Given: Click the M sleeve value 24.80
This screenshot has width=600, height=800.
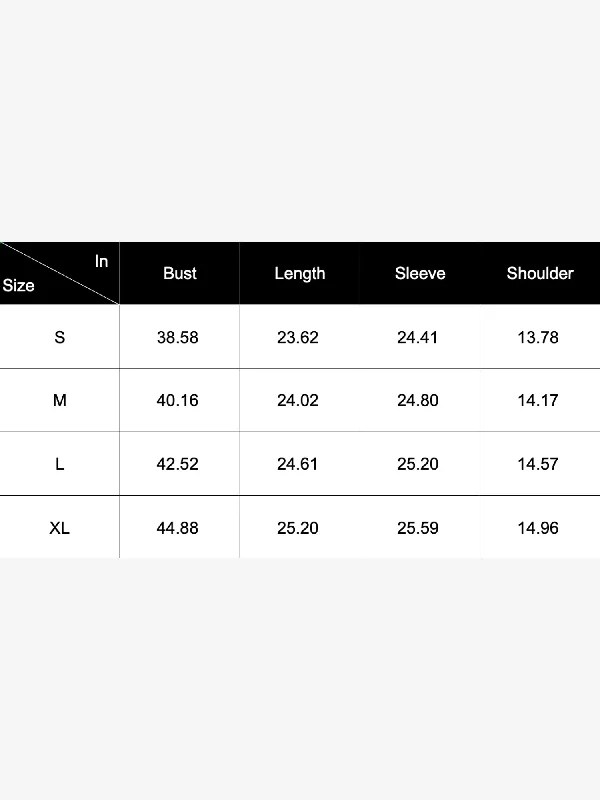Looking at the screenshot, I should tap(418, 401).
